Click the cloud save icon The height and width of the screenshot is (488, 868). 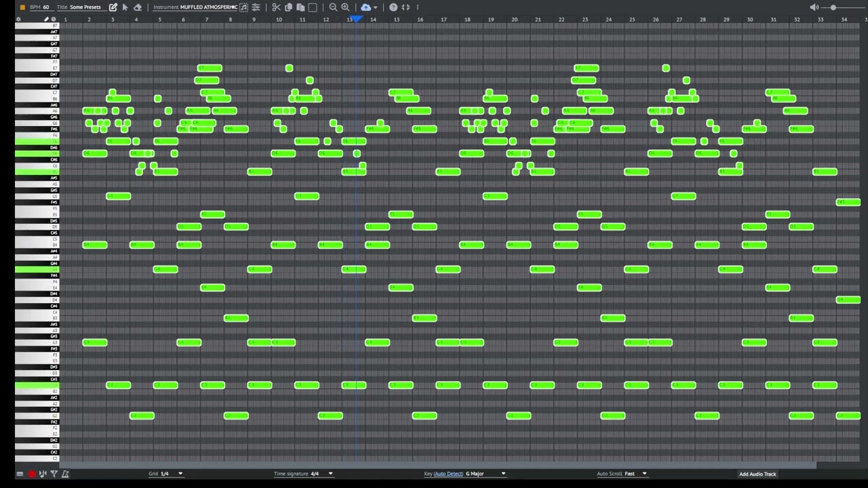click(366, 7)
